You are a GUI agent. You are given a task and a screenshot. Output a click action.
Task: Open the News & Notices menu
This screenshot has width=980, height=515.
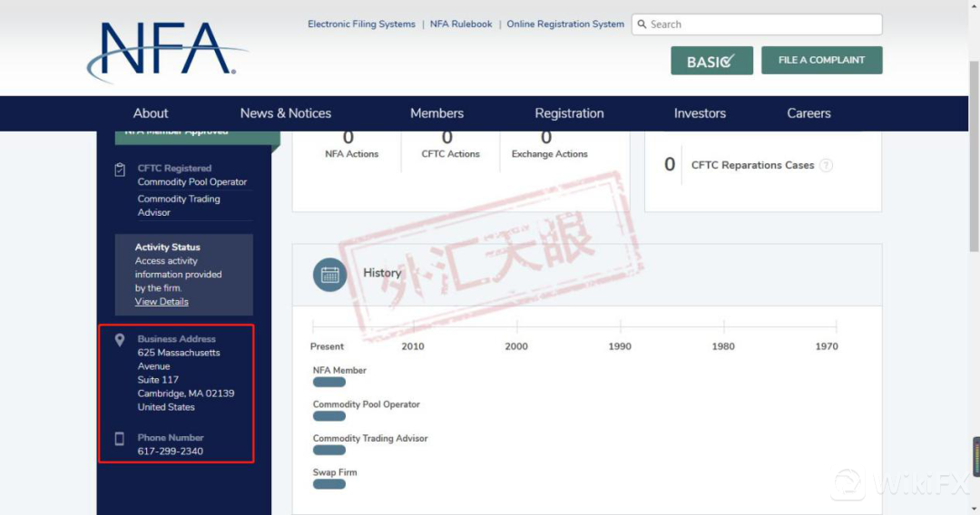coord(286,113)
